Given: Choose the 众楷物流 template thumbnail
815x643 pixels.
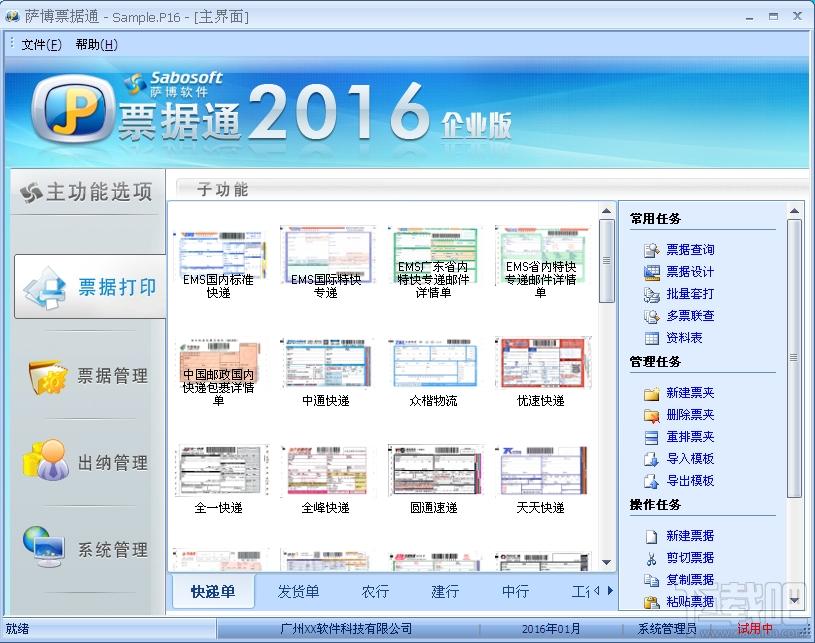Looking at the screenshot, I should tap(433, 363).
